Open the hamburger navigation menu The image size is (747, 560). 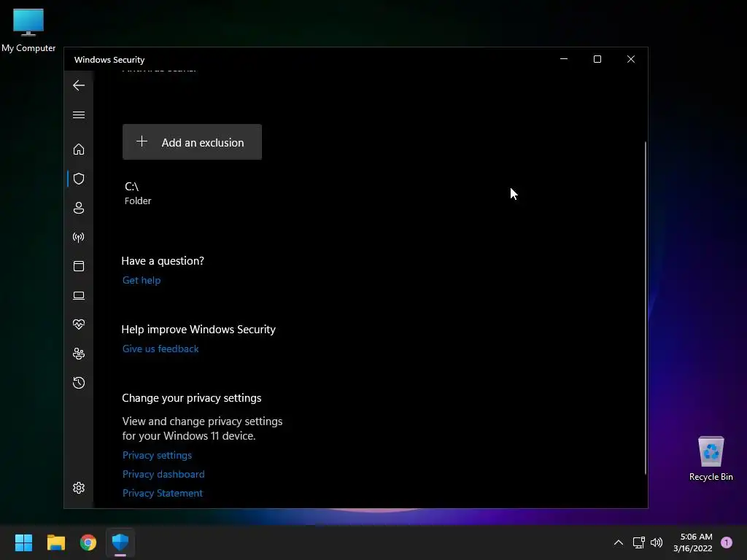pos(79,114)
